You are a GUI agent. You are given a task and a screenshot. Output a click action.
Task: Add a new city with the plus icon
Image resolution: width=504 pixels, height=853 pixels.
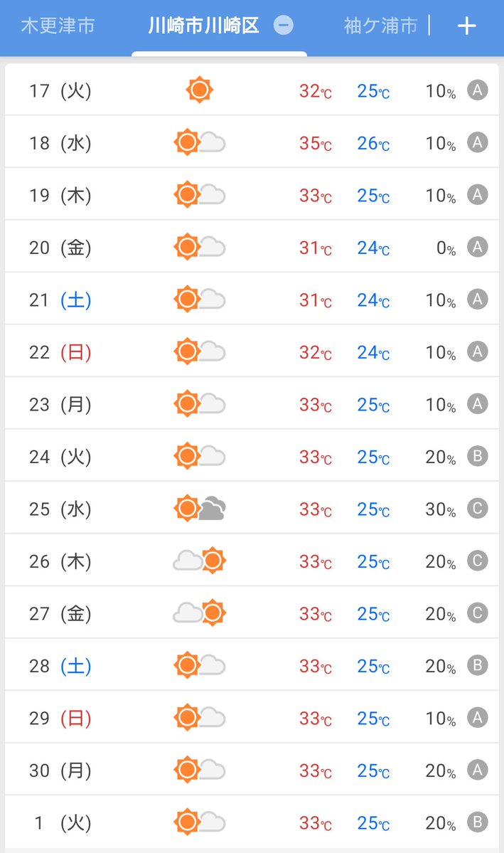pos(466,26)
